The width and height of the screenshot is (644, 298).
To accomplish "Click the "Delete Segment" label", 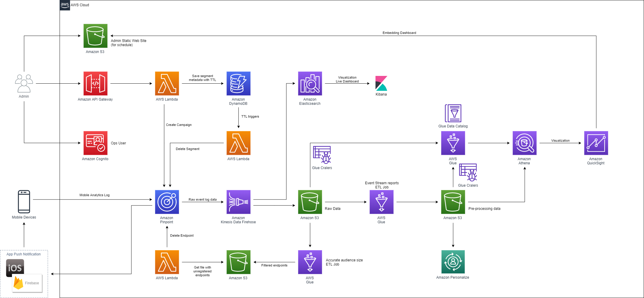I will [x=187, y=149].
